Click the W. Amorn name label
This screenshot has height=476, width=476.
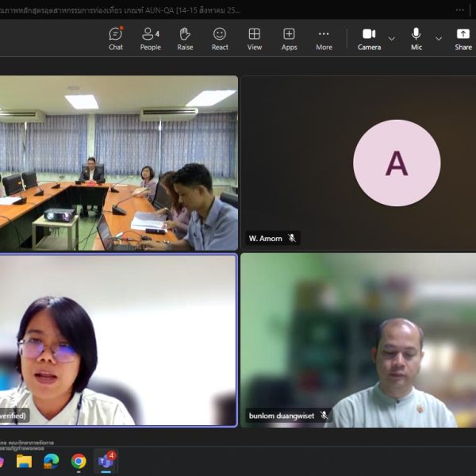coord(265,238)
